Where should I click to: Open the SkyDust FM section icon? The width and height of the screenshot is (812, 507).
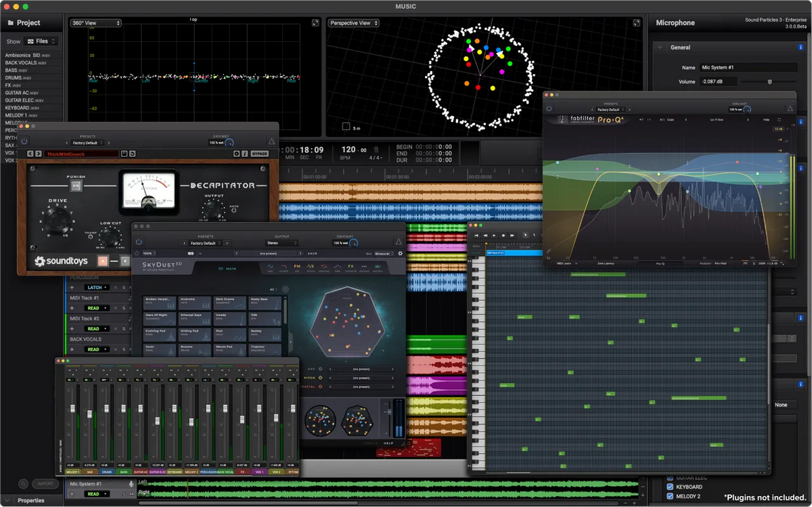(x=298, y=267)
